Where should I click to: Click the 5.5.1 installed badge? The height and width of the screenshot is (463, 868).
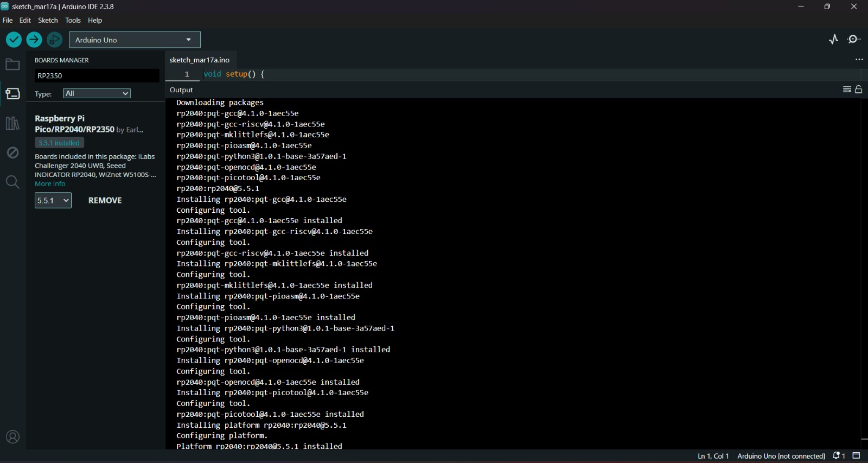pyautogui.click(x=60, y=143)
